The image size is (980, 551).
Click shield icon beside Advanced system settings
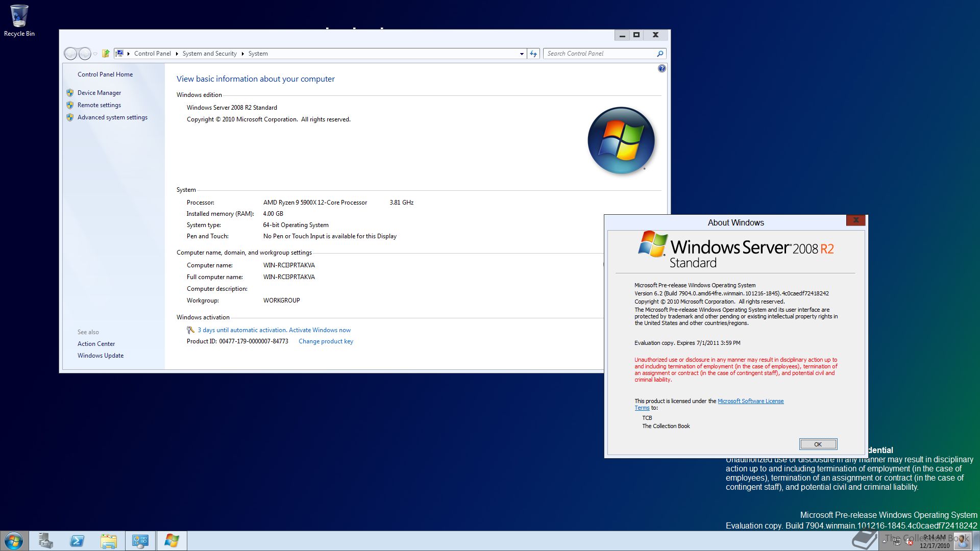click(x=70, y=117)
